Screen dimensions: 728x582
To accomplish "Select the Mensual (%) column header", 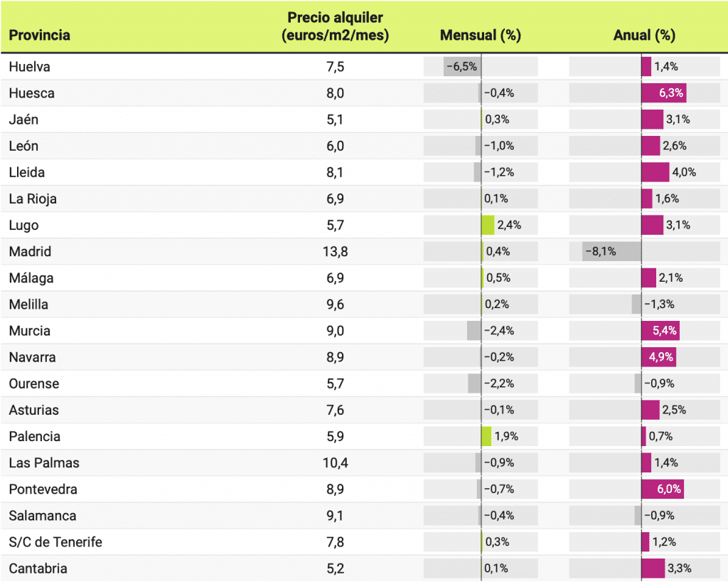I will click(x=481, y=35).
